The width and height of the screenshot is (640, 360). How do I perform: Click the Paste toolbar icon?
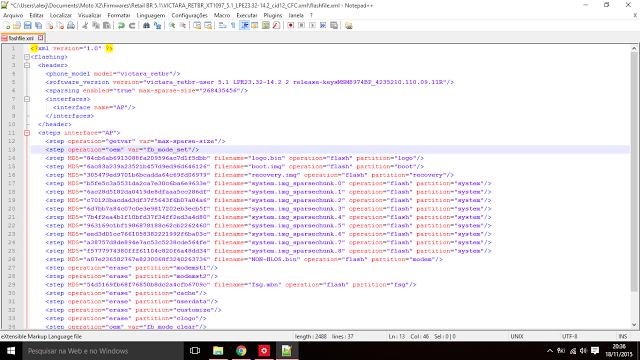(x=107, y=26)
